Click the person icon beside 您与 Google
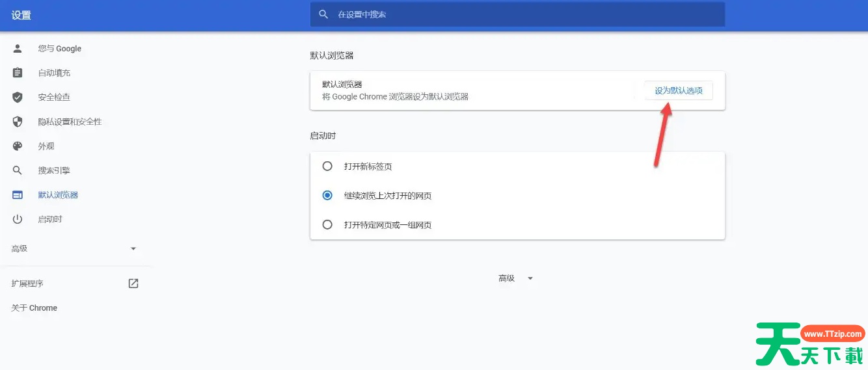 [18, 49]
